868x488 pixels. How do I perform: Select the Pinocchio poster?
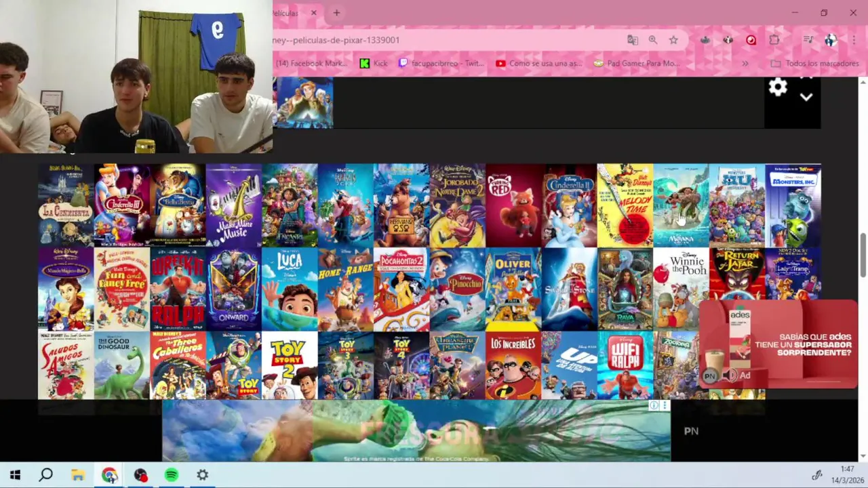pyautogui.click(x=457, y=289)
